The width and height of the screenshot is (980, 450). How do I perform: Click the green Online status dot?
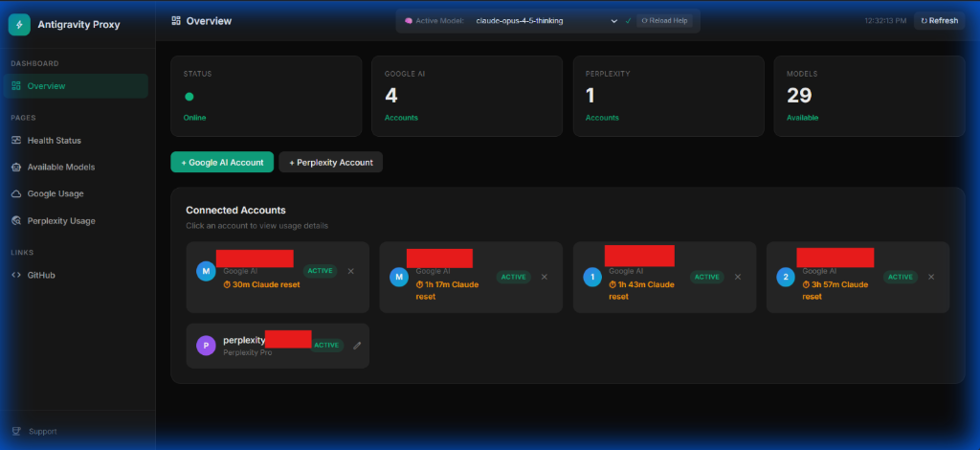point(189,97)
